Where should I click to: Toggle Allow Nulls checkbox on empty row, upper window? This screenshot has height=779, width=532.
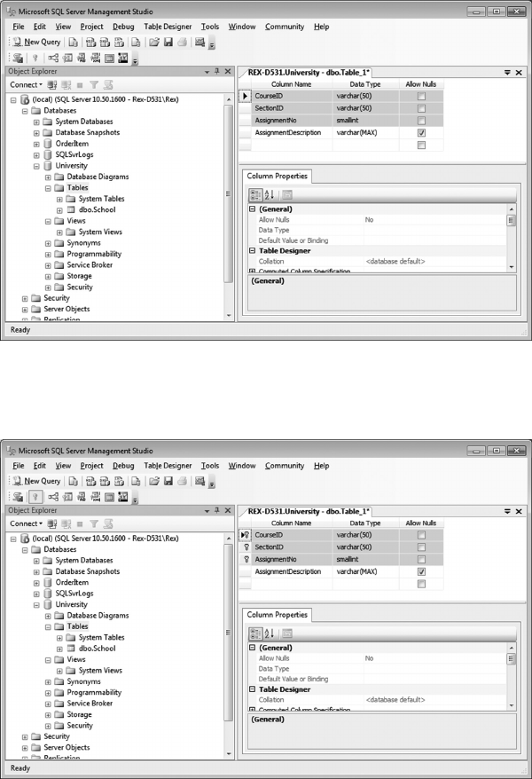click(421, 146)
